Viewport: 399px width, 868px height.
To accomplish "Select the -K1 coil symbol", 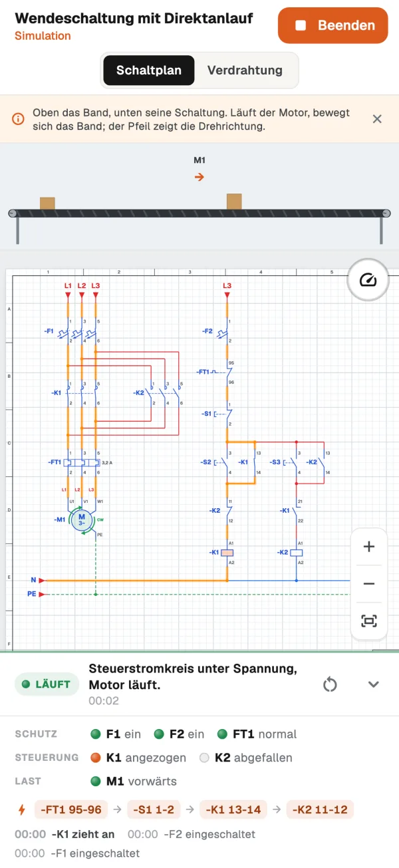I will tap(227, 553).
